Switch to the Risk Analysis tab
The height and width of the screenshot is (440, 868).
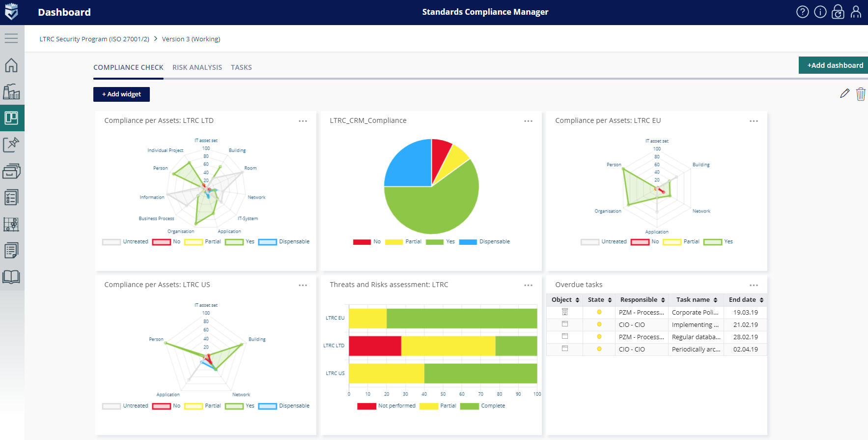197,67
